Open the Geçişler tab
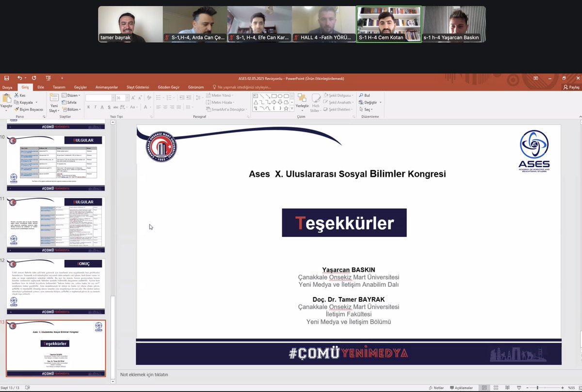This screenshot has height=392, width=582. (81, 87)
